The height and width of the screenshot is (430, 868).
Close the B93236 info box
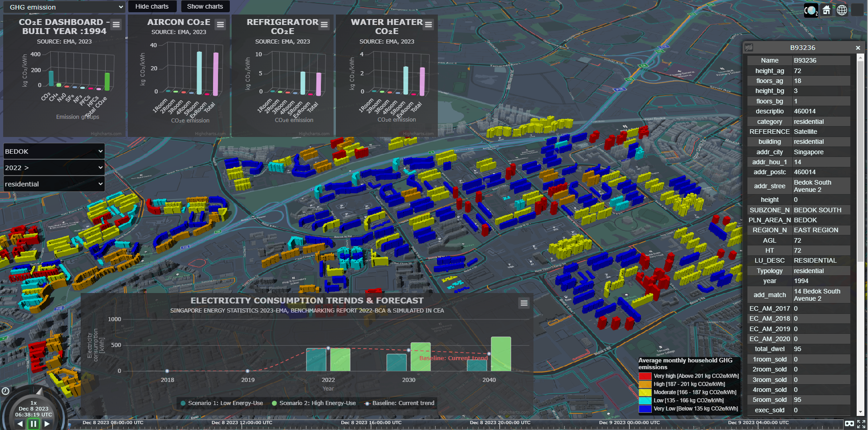click(858, 48)
